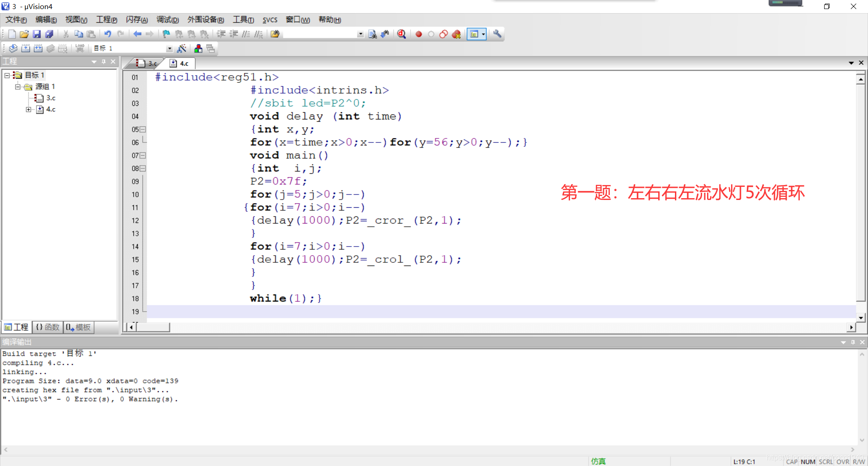Open editor tab list dropdown arrow
Screen dimensions: 868x466
pyautogui.click(x=851, y=63)
